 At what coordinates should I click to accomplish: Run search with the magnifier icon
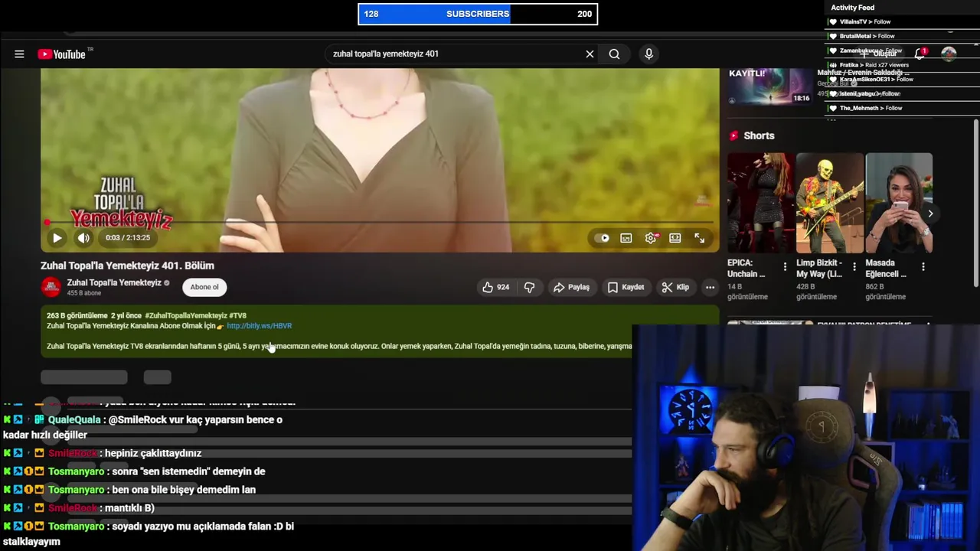click(x=614, y=54)
